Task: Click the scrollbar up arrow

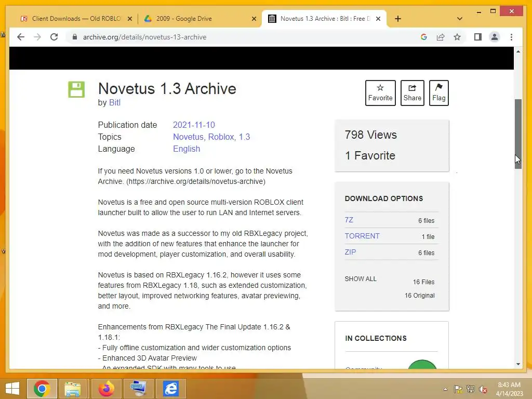Action: pyautogui.click(x=518, y=51)
